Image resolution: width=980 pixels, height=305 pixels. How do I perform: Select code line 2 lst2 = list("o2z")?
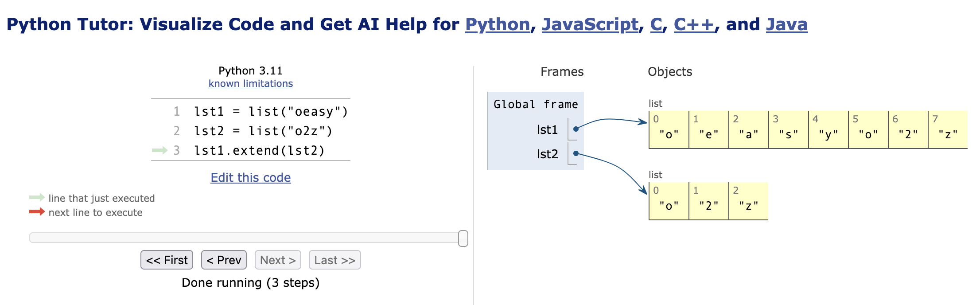pyautogui.click(x=263, y=131)
